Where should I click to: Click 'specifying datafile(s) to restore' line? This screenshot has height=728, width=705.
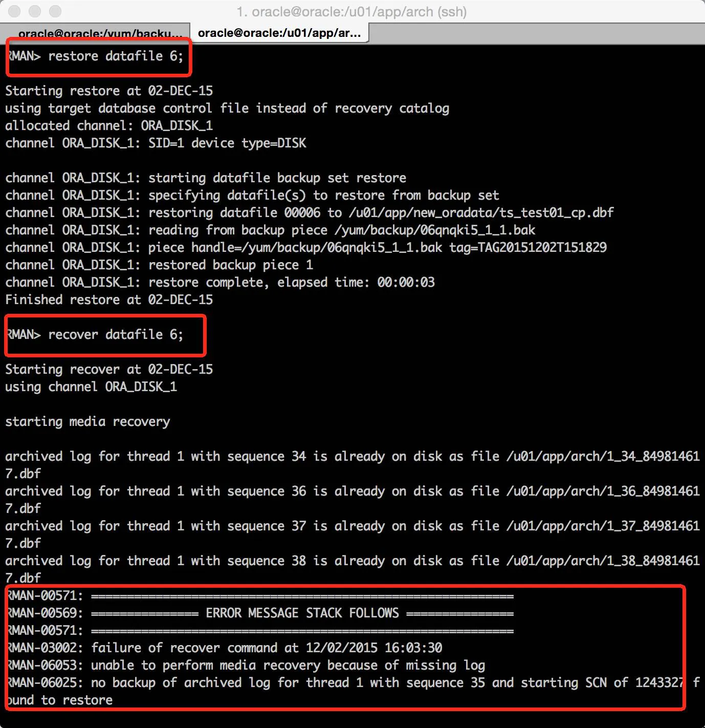252,196
